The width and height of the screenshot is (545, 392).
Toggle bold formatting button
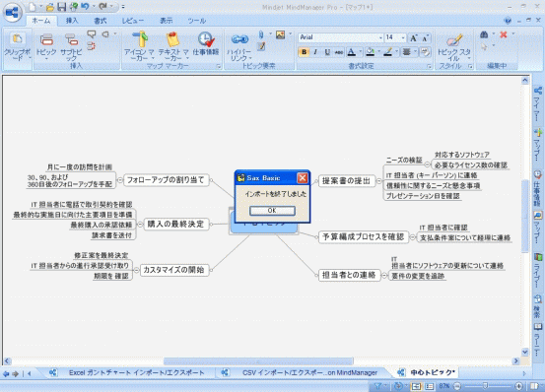pyautogui.click(x=305, y=52)
